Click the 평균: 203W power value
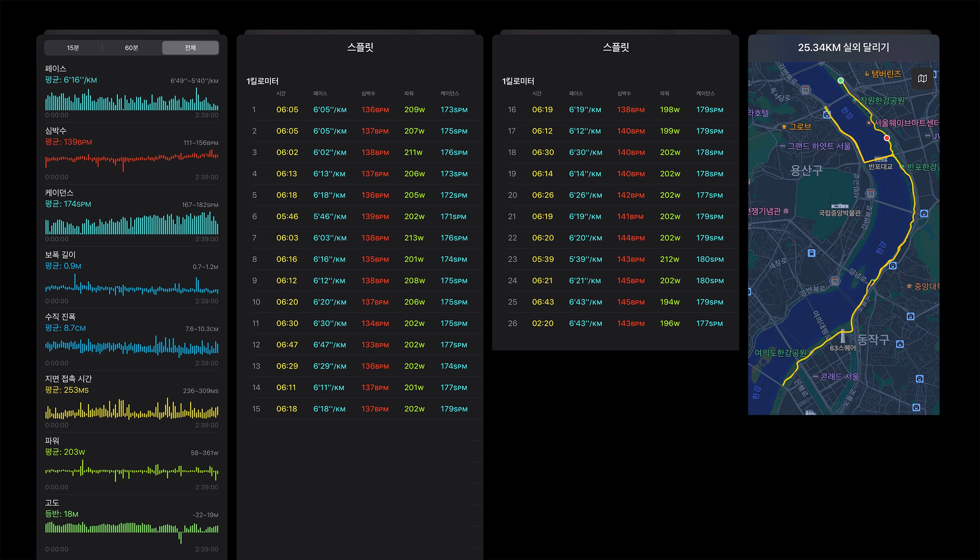The image size is (980, 560). click(65, 452)
